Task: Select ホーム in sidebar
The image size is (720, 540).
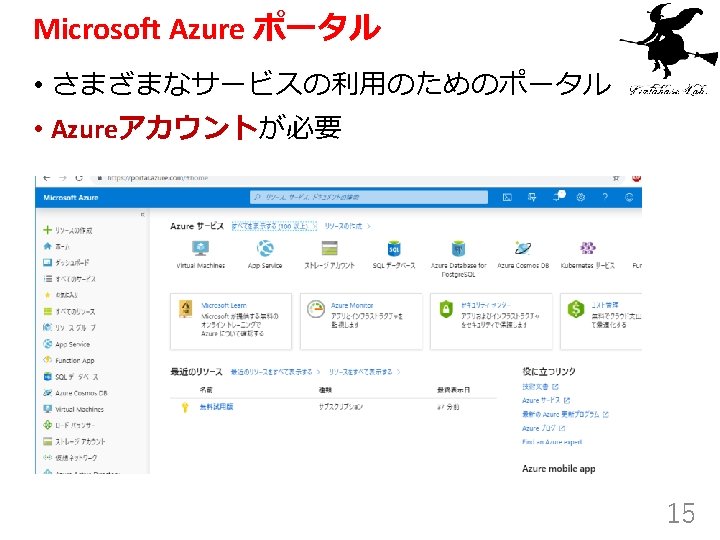Action: tap(56, 247)
